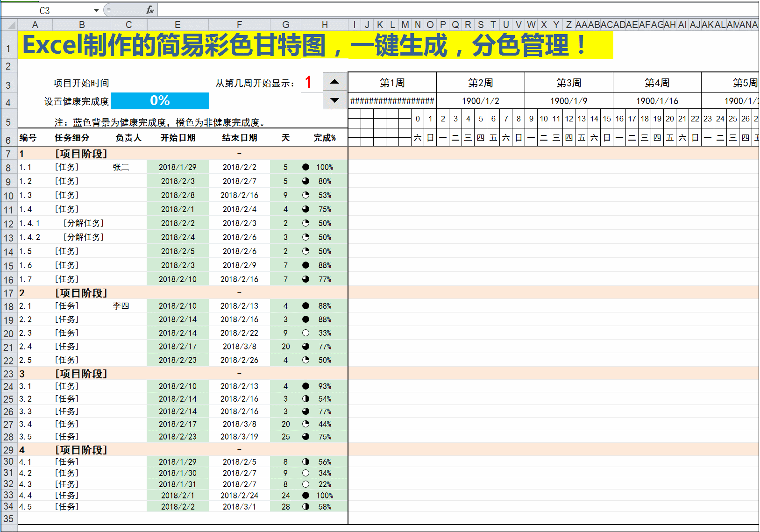Click end date 2018/2/22 in row 2.3
Viewport: 760px width, 532px height.
(239, 333)
